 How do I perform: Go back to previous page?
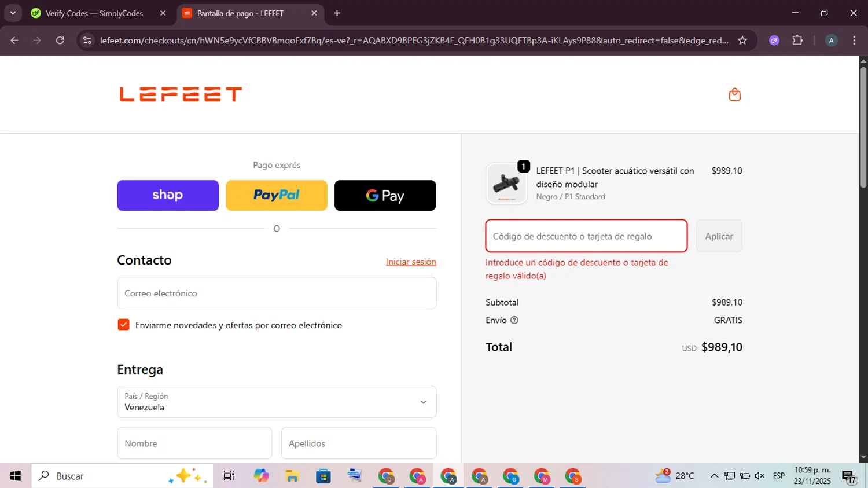pyautogui.click(x=14, y=41)
